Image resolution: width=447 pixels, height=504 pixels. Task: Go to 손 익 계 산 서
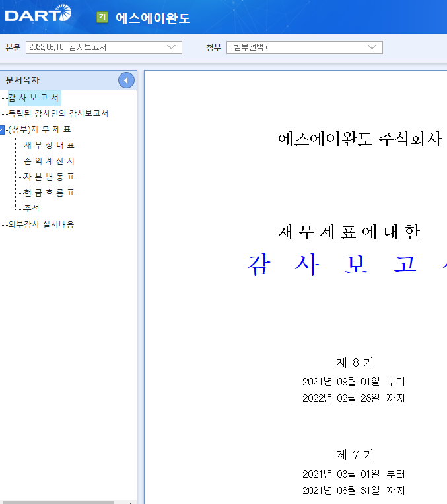point(50,161)
